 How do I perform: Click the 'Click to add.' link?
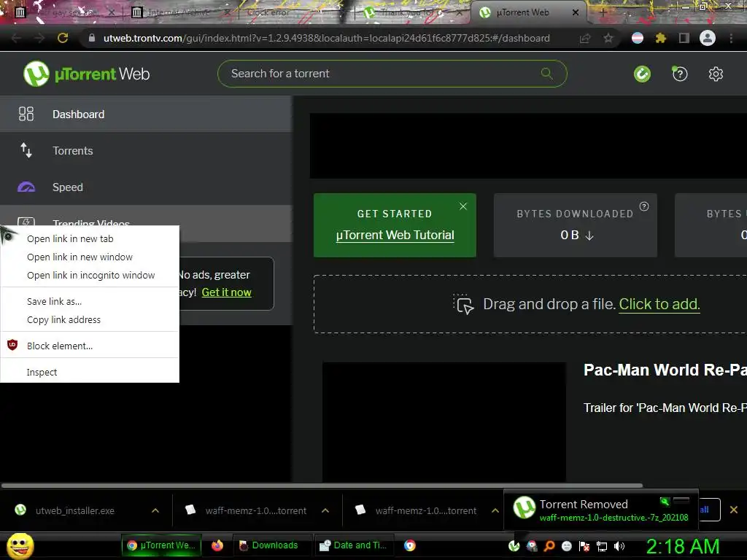click(x=659, y=304)
